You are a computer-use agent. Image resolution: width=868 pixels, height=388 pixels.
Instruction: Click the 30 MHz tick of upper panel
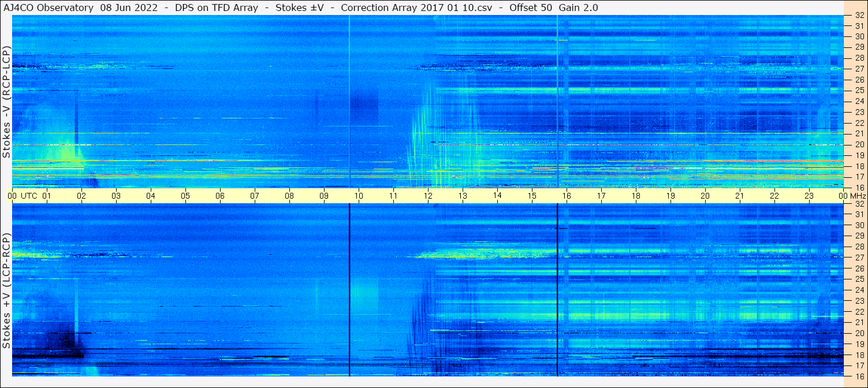coord(859,36)
